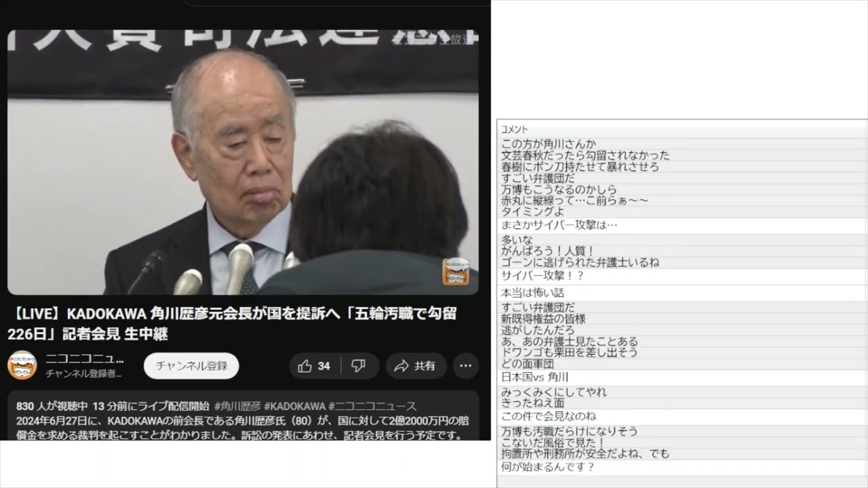Select the '何が始まるんです？' comment

[547, 467]
